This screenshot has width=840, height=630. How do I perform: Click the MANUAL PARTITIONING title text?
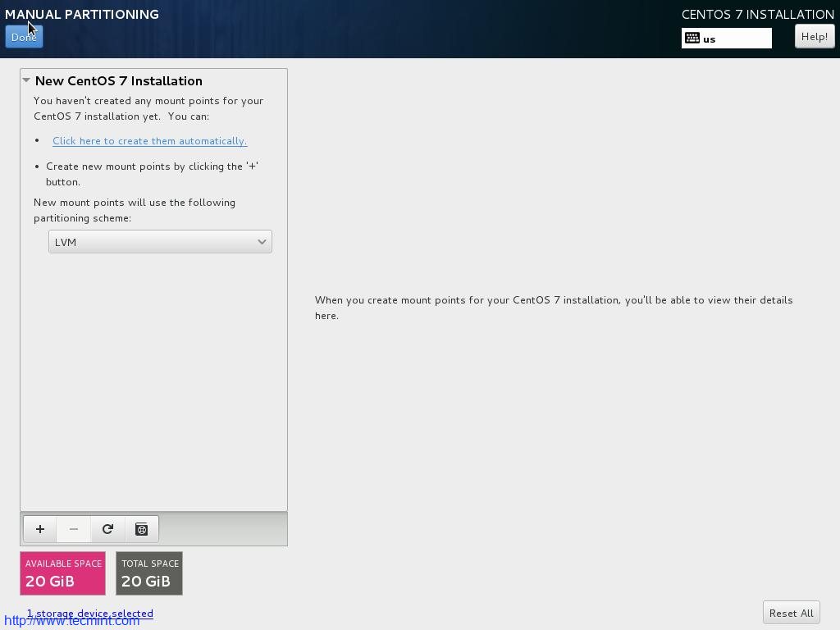click(x=82, y=15)
